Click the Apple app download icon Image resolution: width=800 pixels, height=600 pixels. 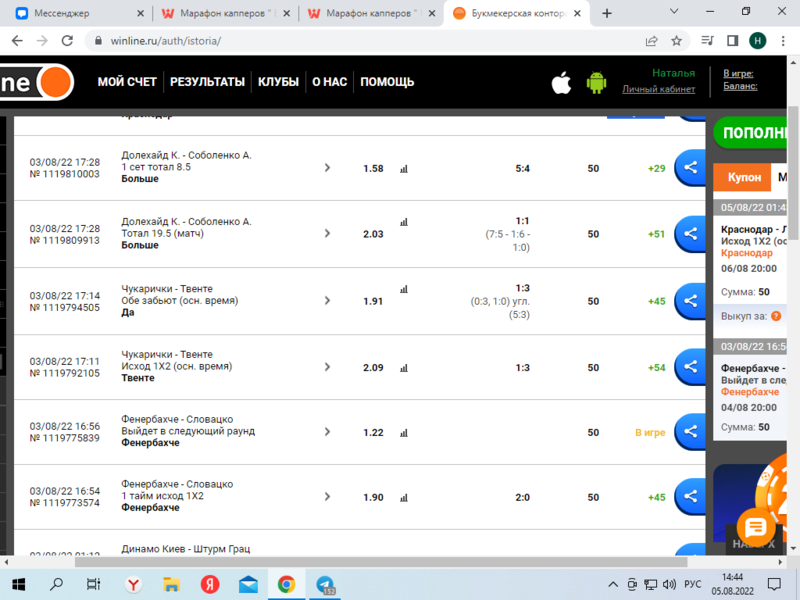[561, 82]
